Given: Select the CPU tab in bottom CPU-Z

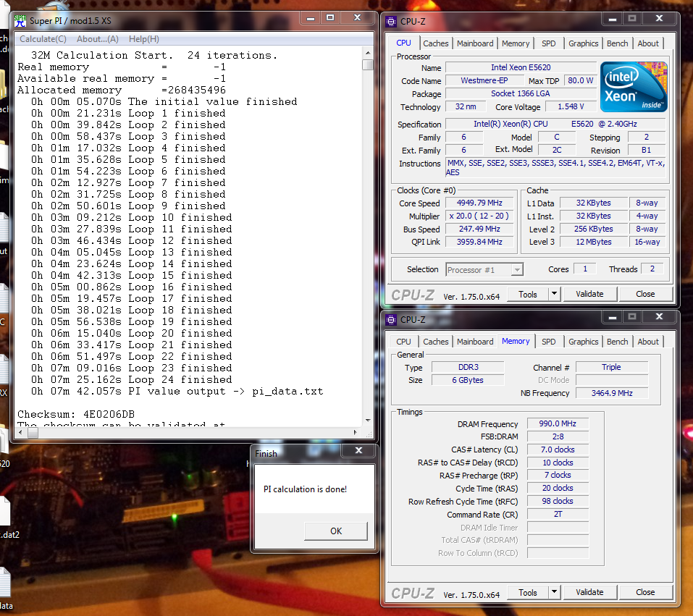Looking at the screenshot, I should pyautogui.click(x=403, y=342).
